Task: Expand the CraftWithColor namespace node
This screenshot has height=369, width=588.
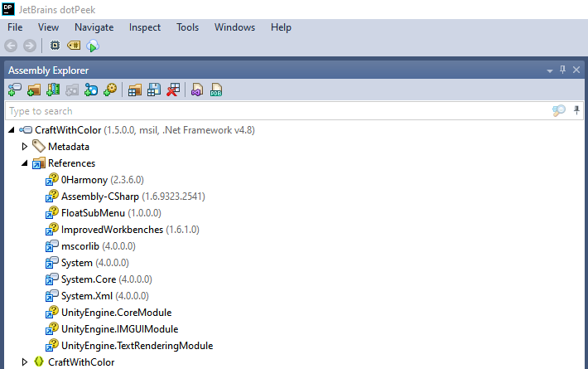Action: 25,362
